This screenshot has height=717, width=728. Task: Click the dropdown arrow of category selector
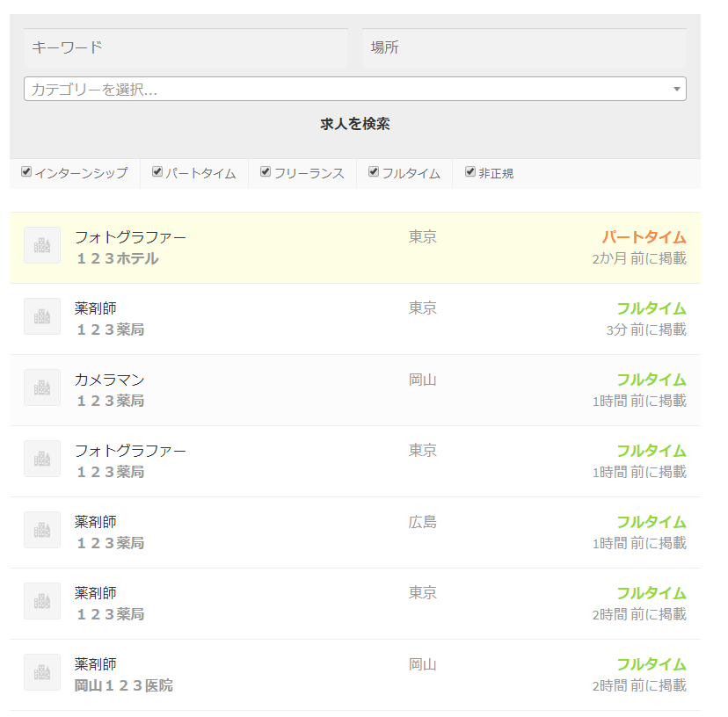pos(677,89)
